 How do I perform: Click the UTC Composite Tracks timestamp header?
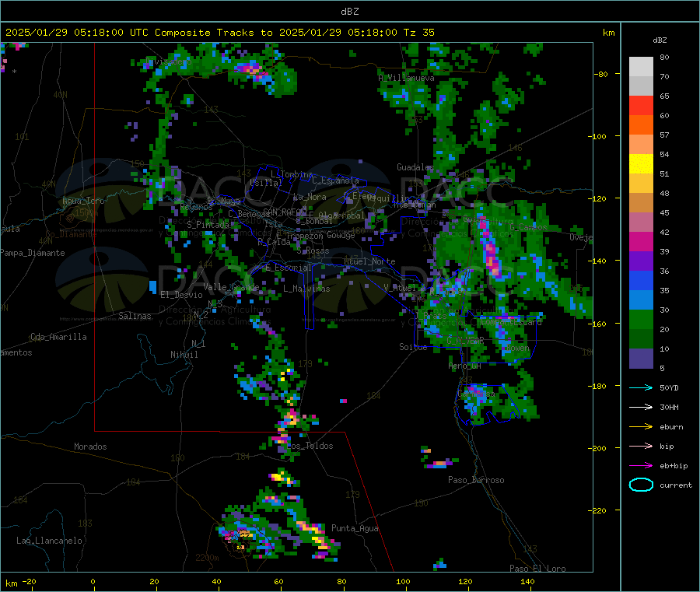point(219,33)
